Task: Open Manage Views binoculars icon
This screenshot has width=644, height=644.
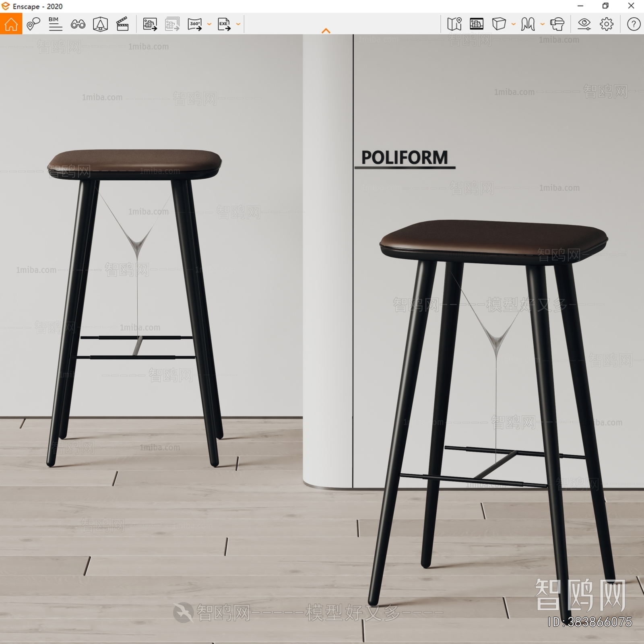Action: tap(78, 24)
